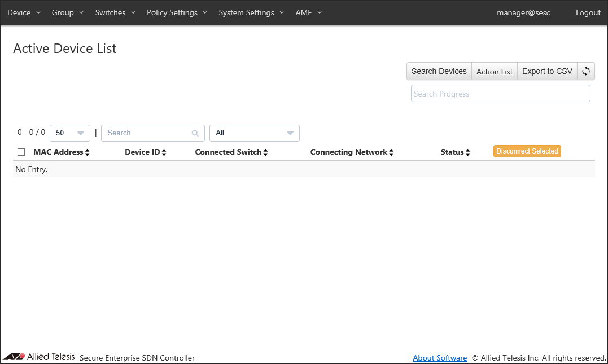Screen dimensions: 608x364
Task: Click the Active Device List heading
Action: point(65,49)
